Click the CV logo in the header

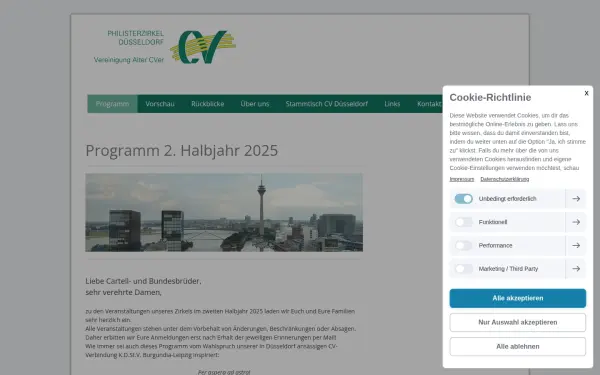click(x=203, y=47)
